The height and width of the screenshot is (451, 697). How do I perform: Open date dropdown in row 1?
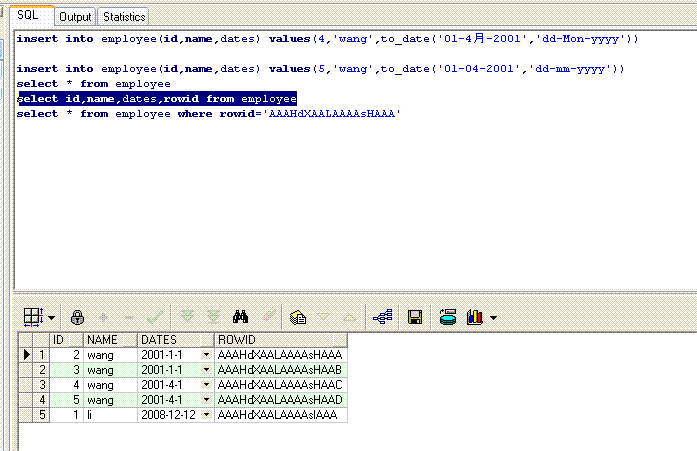(206, 355)
